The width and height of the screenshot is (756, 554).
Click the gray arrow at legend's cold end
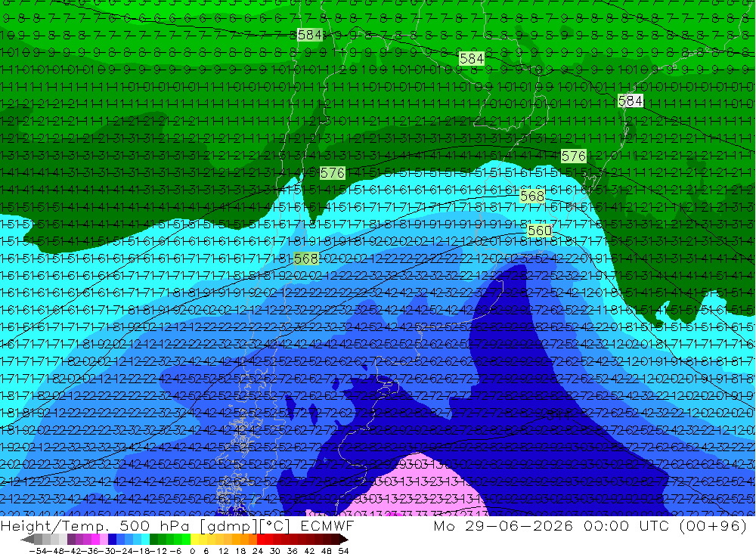tap(27, 540)
